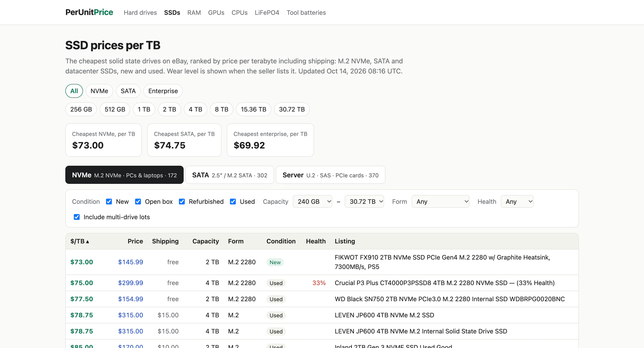Choose the All filter pill
The image size is (644, 348).
74,91
